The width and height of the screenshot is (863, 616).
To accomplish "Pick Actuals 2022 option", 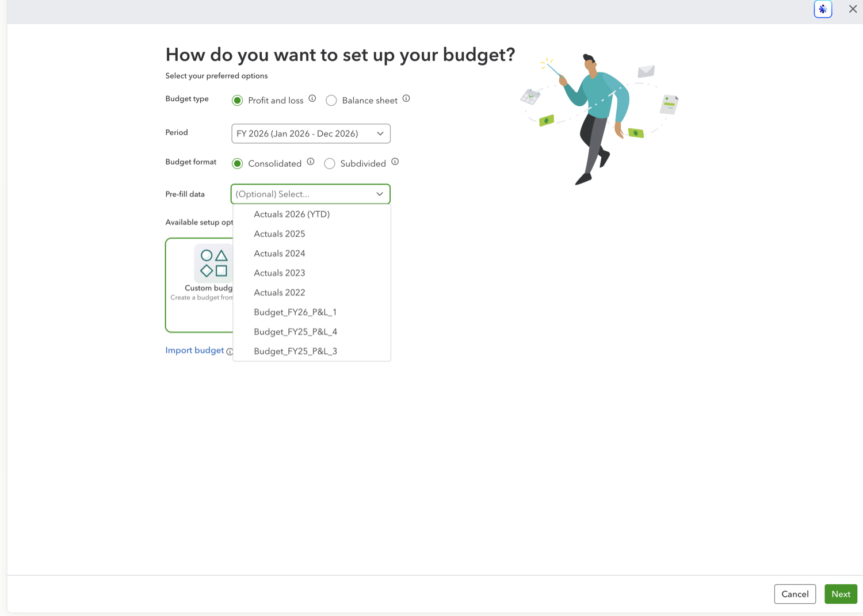I will click(x=312, y=292).
